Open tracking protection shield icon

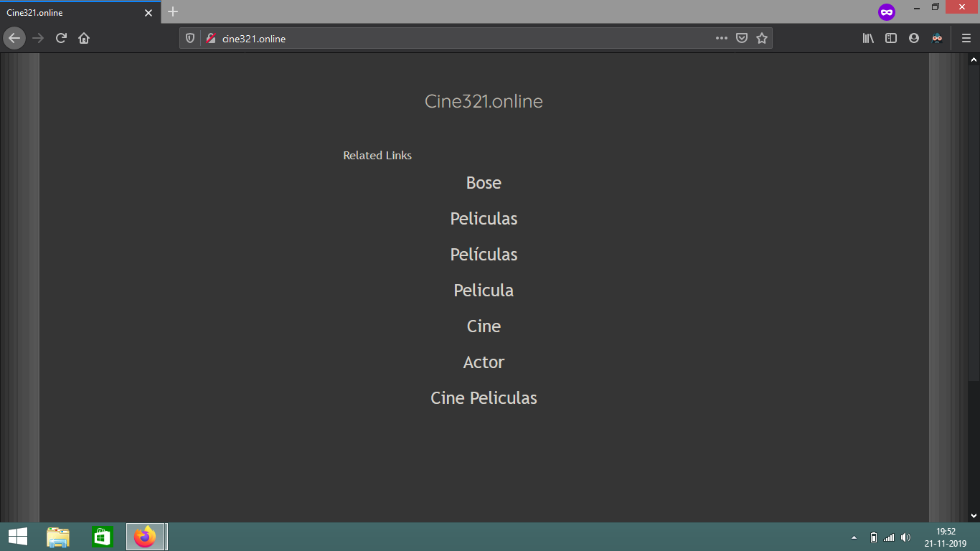190,38
